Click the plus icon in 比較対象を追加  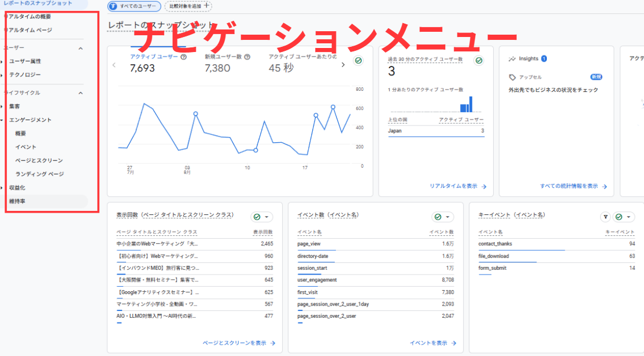pyautogui.click(x=206, y=6)
